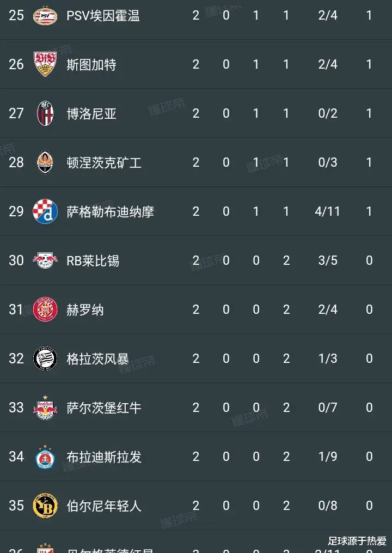Open RB莱比锡 team details

click(93, 261)
